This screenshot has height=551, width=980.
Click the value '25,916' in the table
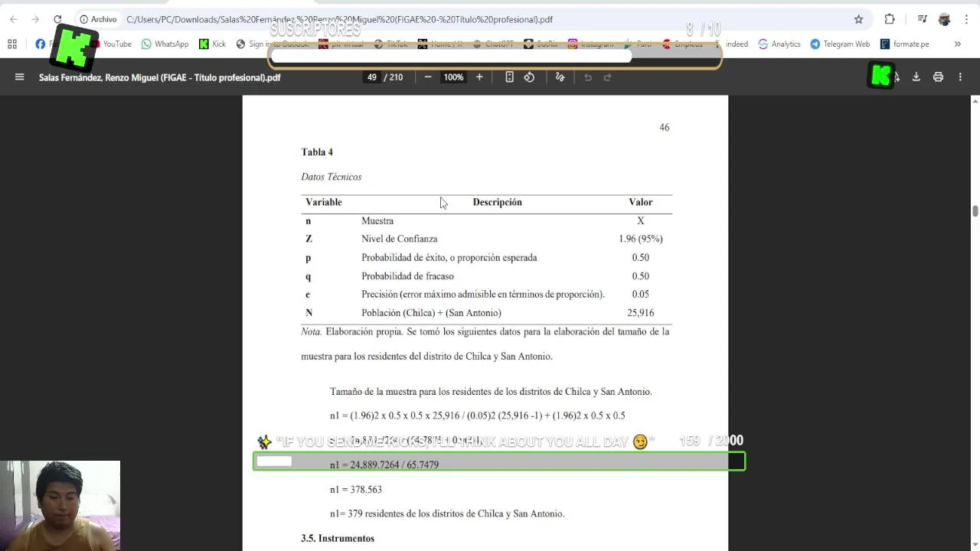(641, 313)
